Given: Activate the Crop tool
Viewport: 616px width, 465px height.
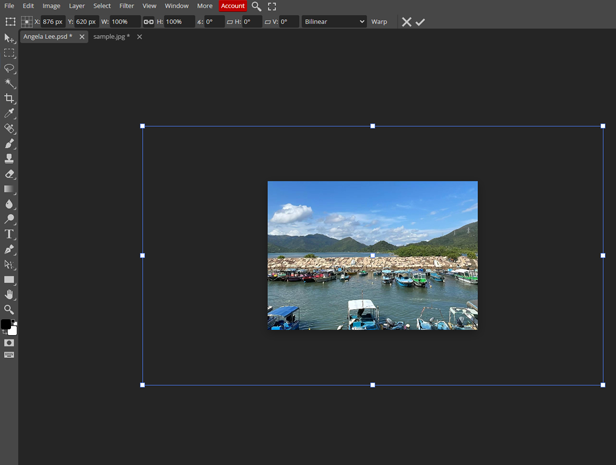Looking at the screenshot, I should (x=9, y=98).
